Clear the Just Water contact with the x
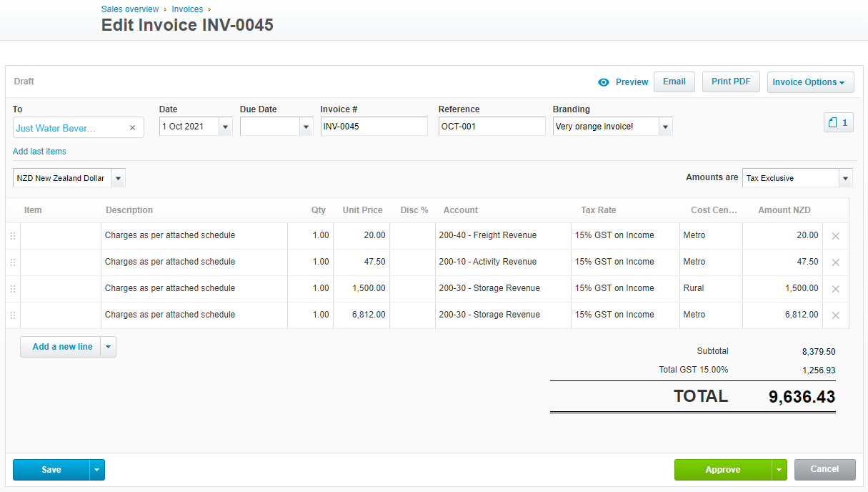 [132, 127]
